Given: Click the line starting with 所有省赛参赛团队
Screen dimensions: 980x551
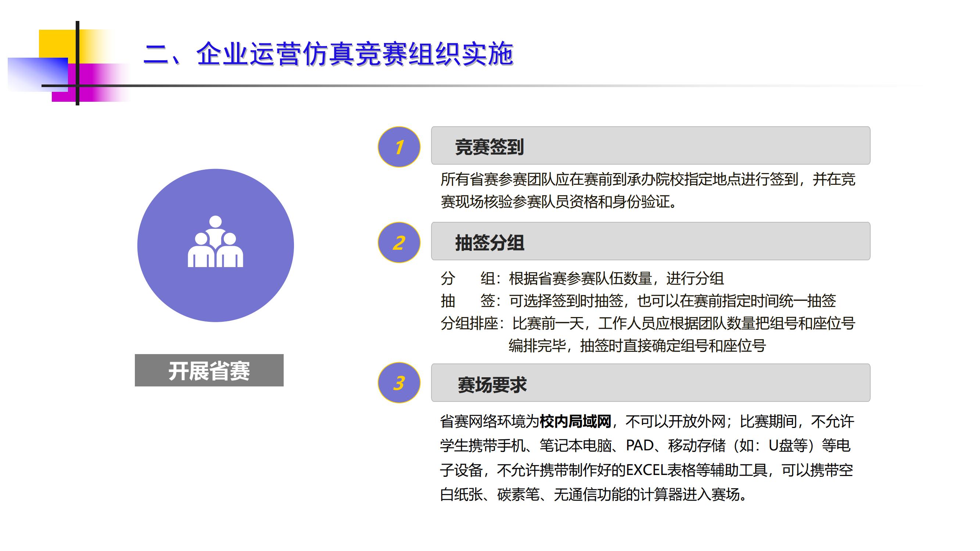Looking at the screenshot, I should coord(648,179).
